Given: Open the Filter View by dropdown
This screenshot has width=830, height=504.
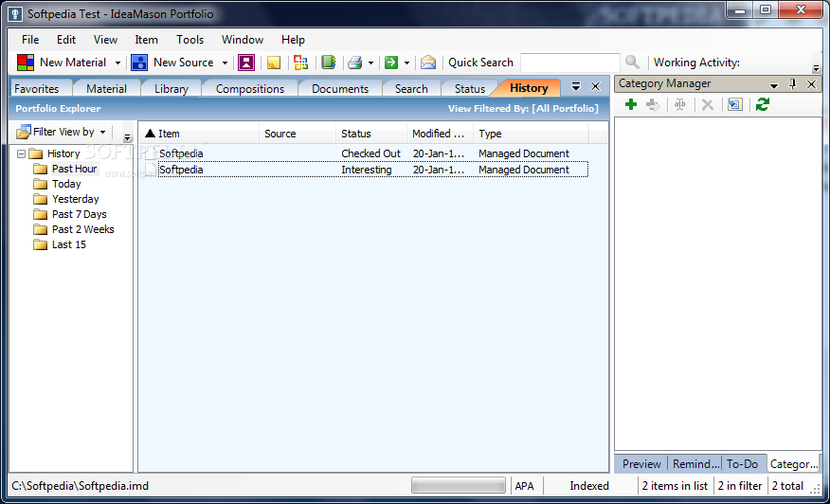Looking at the screenshot, I should [102, 132].
